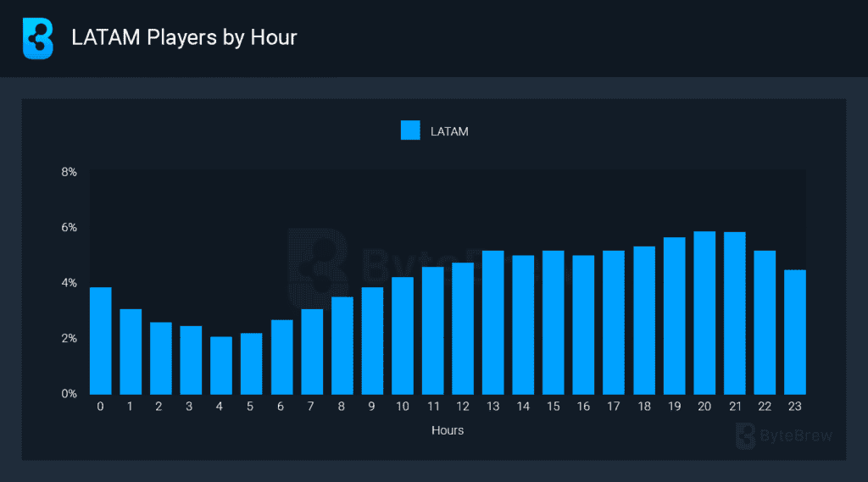
Task: Select the bar for hour 0
Action: point(101,341)
